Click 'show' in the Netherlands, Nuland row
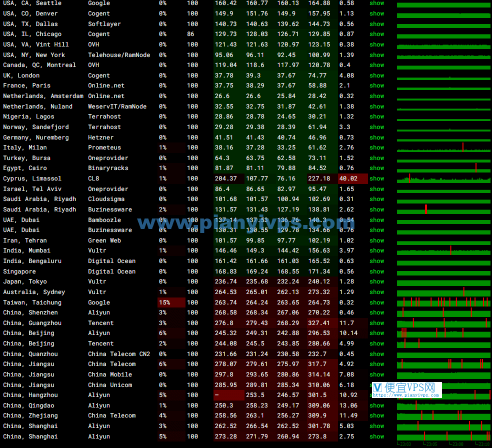Screen dimensions: 492x448 click(x=376, y=106)
